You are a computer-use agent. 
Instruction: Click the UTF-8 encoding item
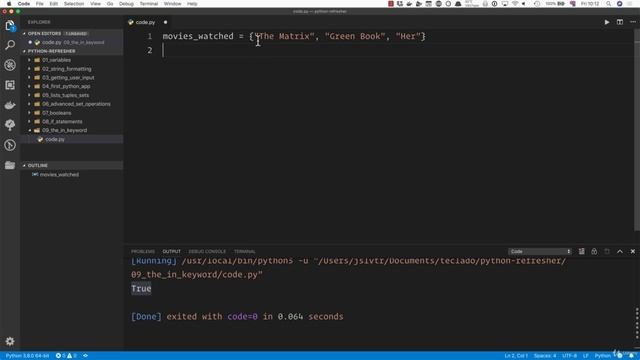tap(569, 356)
